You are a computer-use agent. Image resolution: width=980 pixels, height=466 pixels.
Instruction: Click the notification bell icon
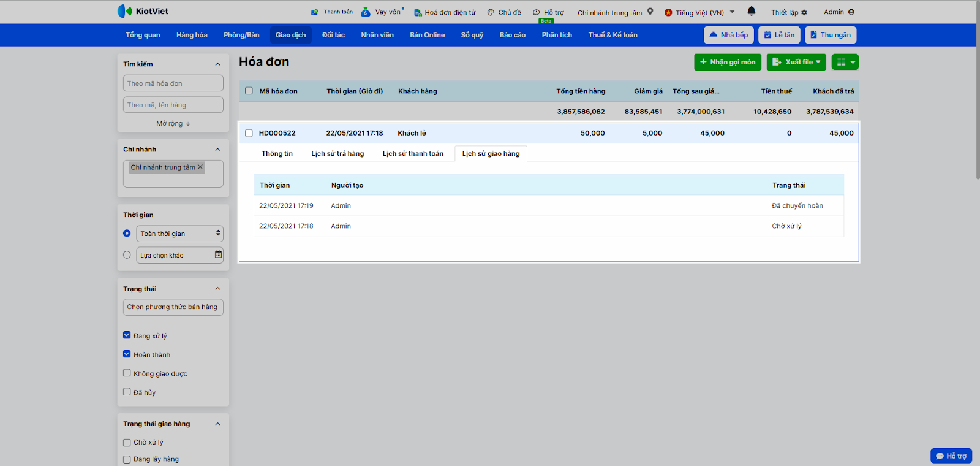pyautogui.click(x=752, y=11)
